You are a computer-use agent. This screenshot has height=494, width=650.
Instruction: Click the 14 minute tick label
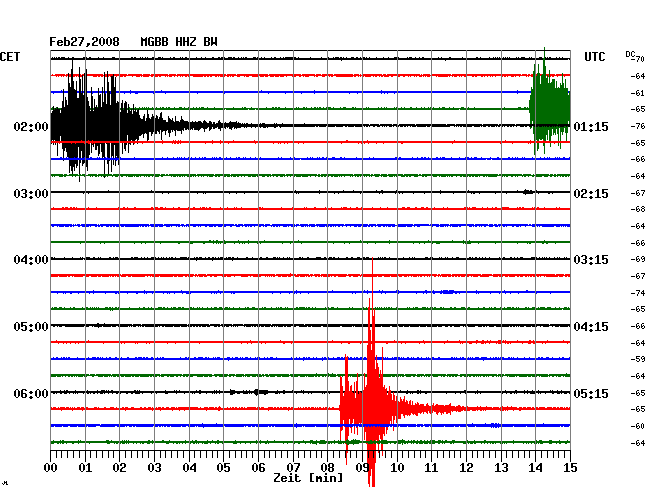536,468
